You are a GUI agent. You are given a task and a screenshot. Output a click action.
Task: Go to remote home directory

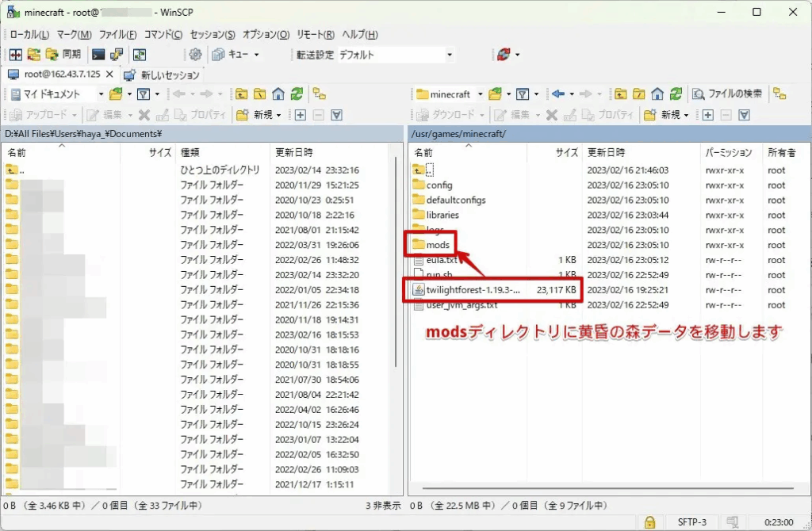click(x=657, y=94)
